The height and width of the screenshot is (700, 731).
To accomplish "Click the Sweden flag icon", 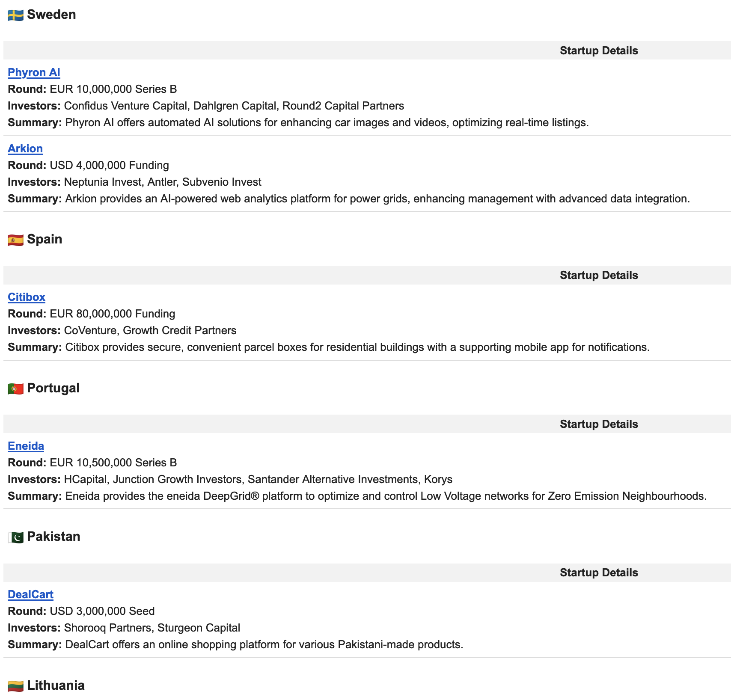I will click(x=15, y=15).
